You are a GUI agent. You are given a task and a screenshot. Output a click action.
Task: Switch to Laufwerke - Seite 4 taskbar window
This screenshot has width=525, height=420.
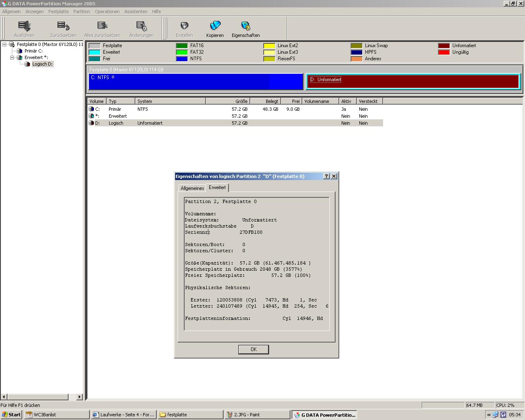[x=124, y=415]
